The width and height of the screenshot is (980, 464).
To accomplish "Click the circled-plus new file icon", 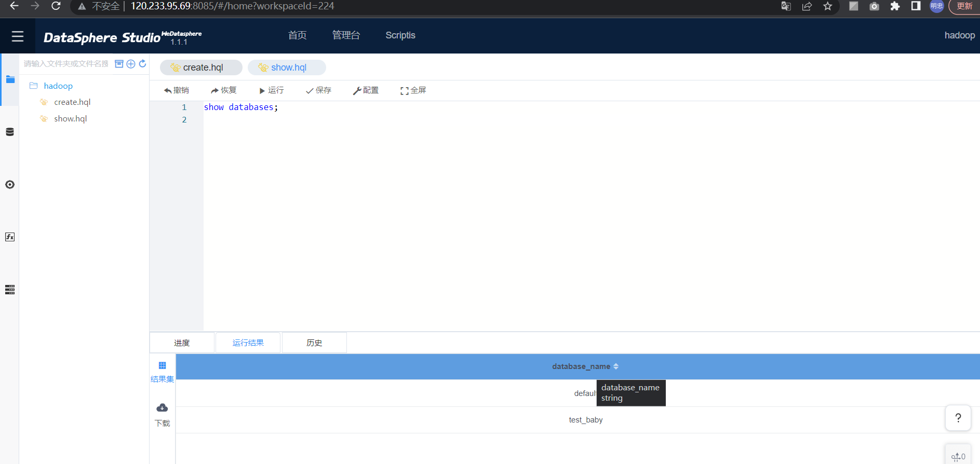I will tap(131, 64).
